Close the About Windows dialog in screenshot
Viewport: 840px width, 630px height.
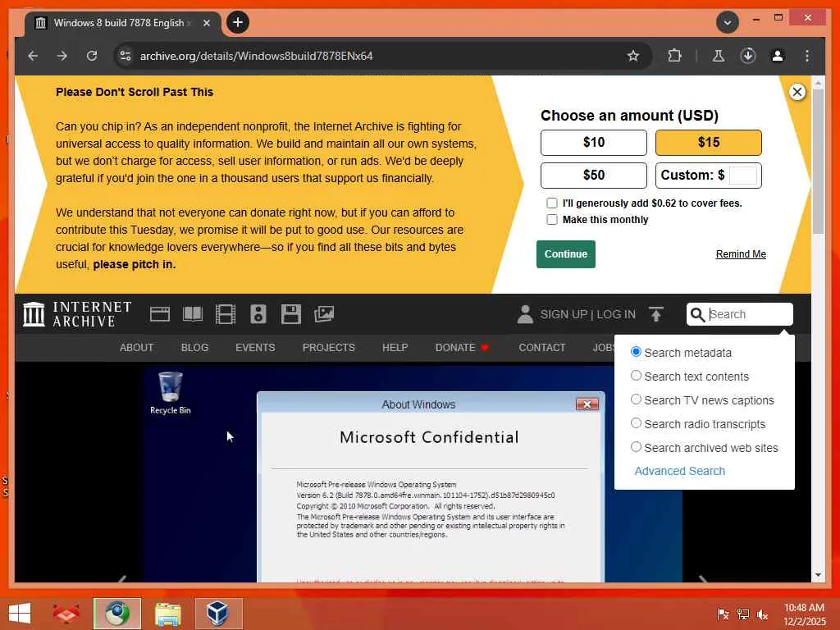tap(587, 404)
